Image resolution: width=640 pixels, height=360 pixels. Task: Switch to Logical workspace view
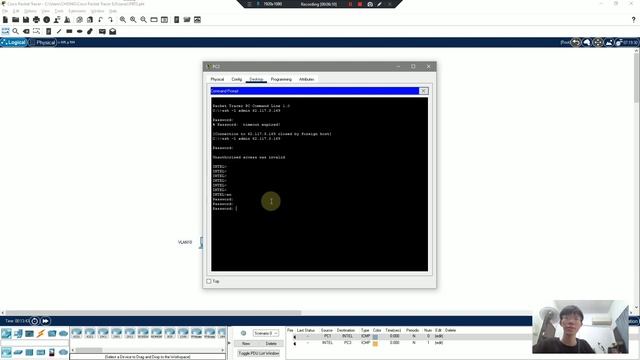tap(14, 42)
